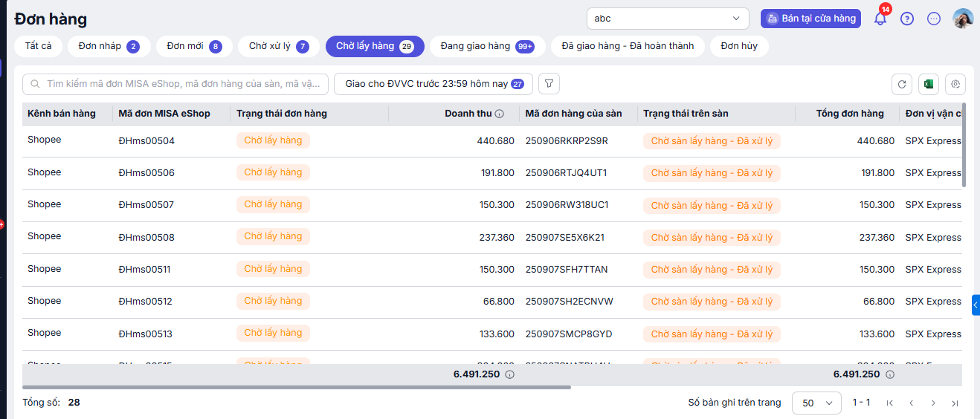This screenshot has width=980, height=419.
Task: Switch to Chờ xử lý tab
Action: [279, 46]
